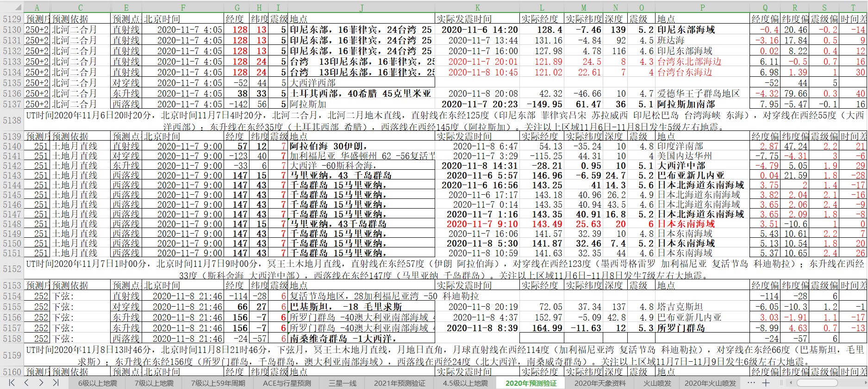Switch to the 火山喷发 sheet tab

coord(657,383)
